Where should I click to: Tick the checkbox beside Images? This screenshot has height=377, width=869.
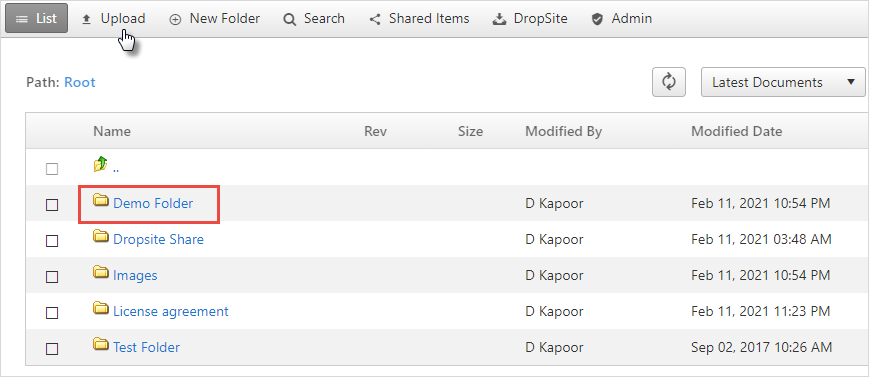(x=52, y=277)
